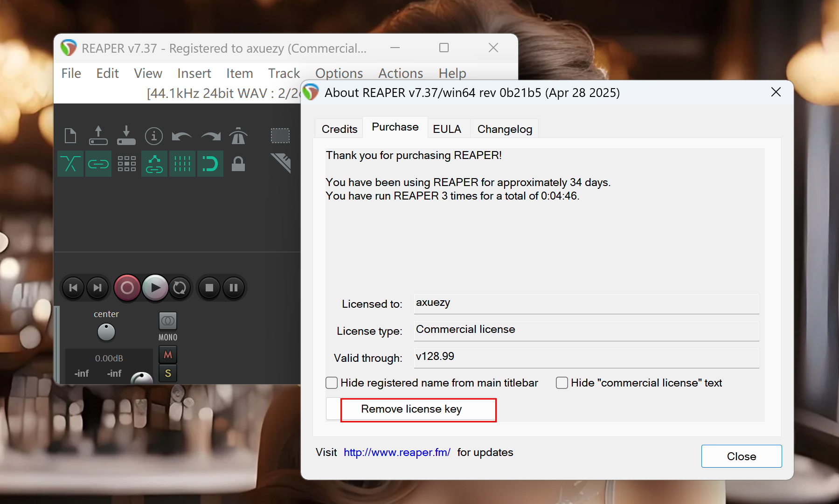Click the Project Settings info icon
This screenshot has height=504, width=839.
(x=154, y=136)
